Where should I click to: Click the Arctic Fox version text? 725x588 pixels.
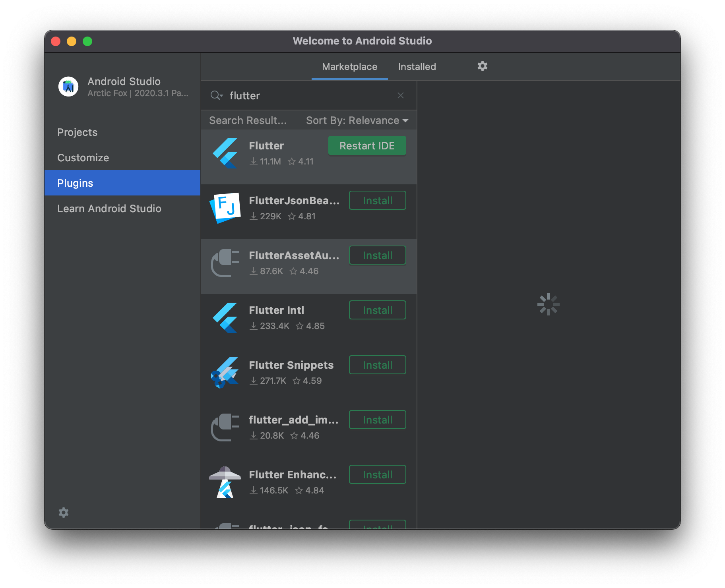(x=138, y=93)
